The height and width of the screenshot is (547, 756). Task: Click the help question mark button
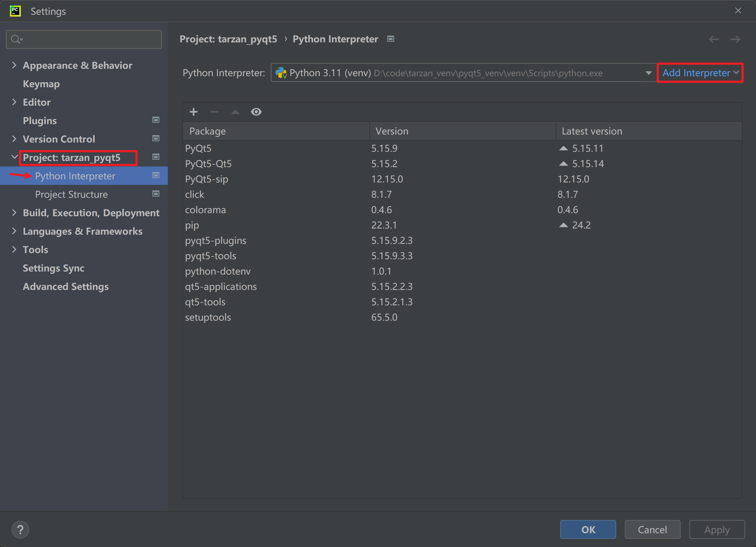(20, 529)
